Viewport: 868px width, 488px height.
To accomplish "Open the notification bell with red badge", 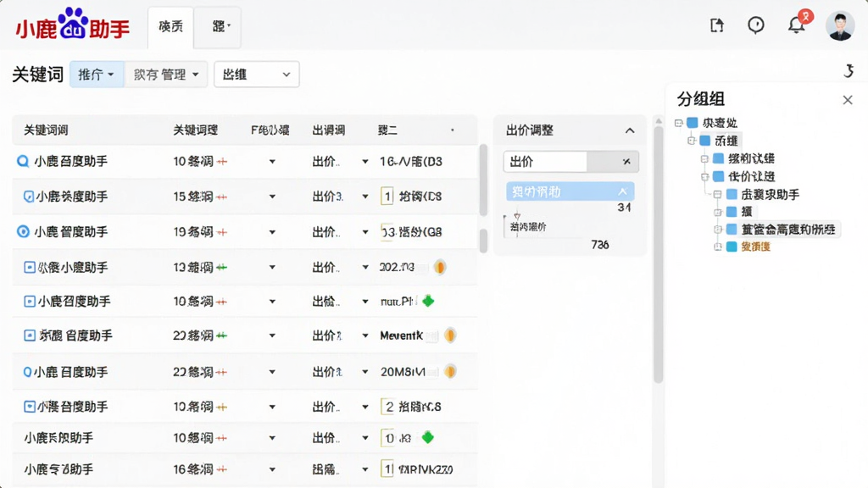I will pos(797,25).
